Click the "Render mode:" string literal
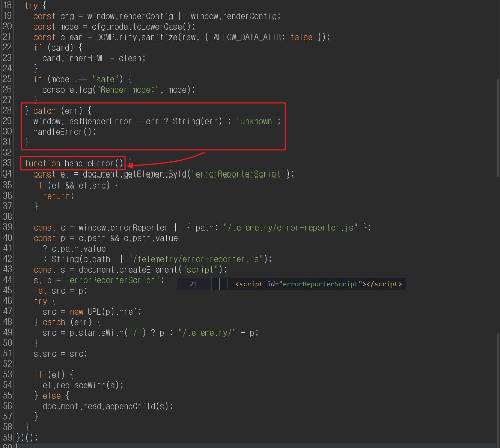The image size is (500, 448). tap(128, 90)
